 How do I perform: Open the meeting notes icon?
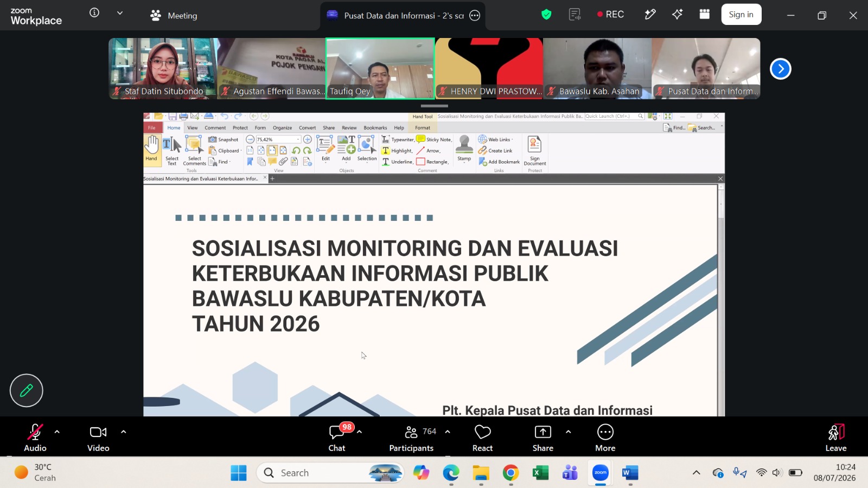click(x=575, y=15)
